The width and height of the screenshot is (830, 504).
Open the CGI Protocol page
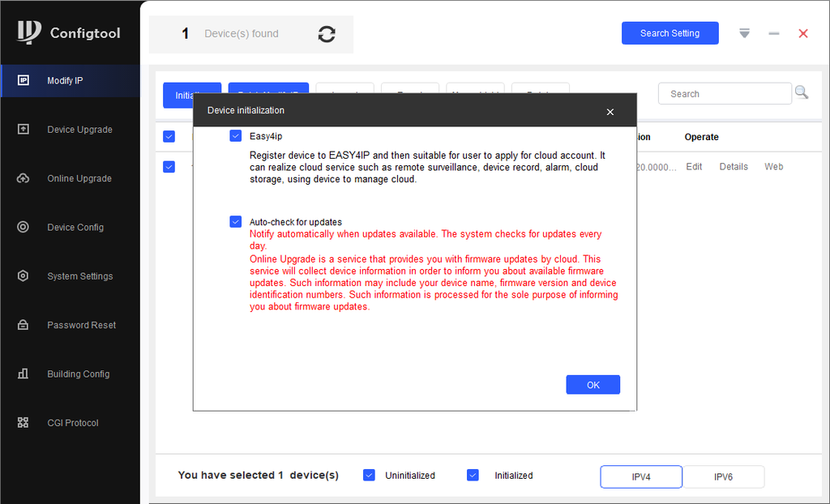pos(72,423)
